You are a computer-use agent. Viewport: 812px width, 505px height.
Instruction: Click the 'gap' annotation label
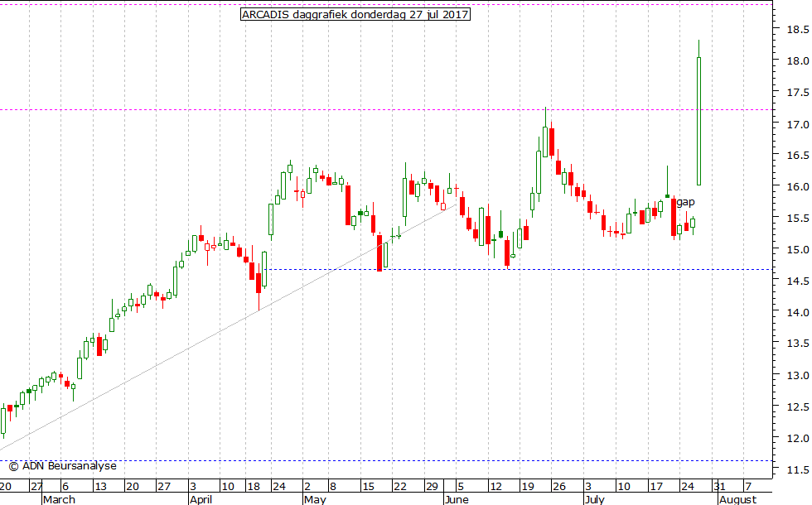click(x=686, y=202)
